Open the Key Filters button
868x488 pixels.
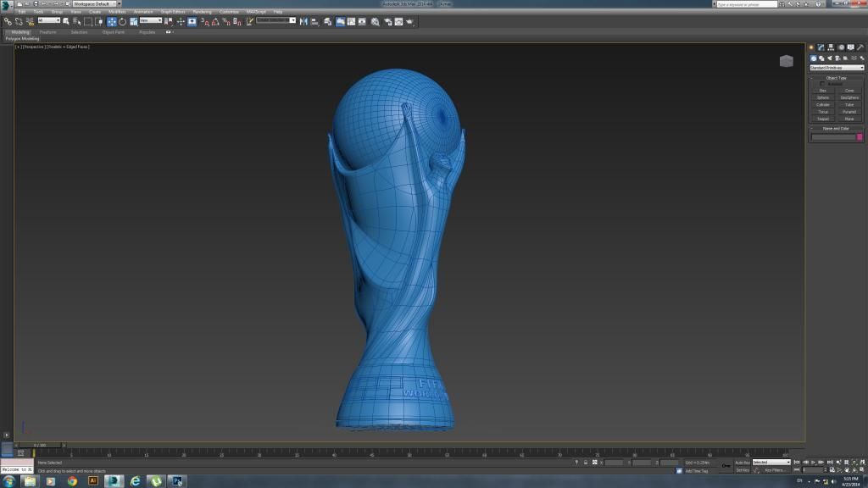point(774,470)
